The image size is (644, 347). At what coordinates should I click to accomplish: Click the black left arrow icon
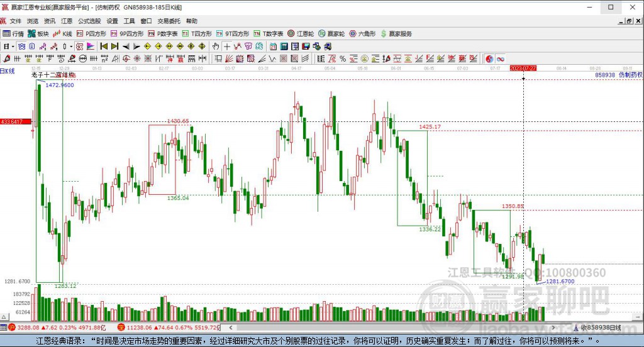click(126, 47)
